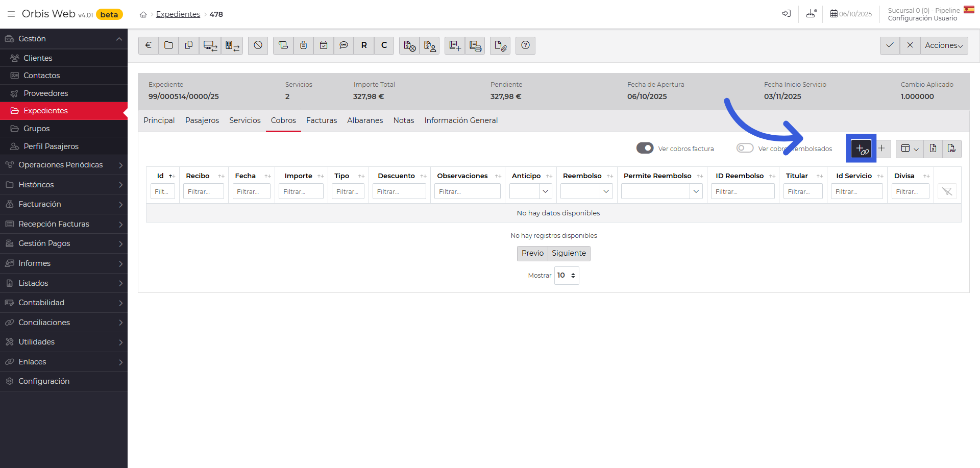Turn off Ver cobros factura switch

pos(645,148)
